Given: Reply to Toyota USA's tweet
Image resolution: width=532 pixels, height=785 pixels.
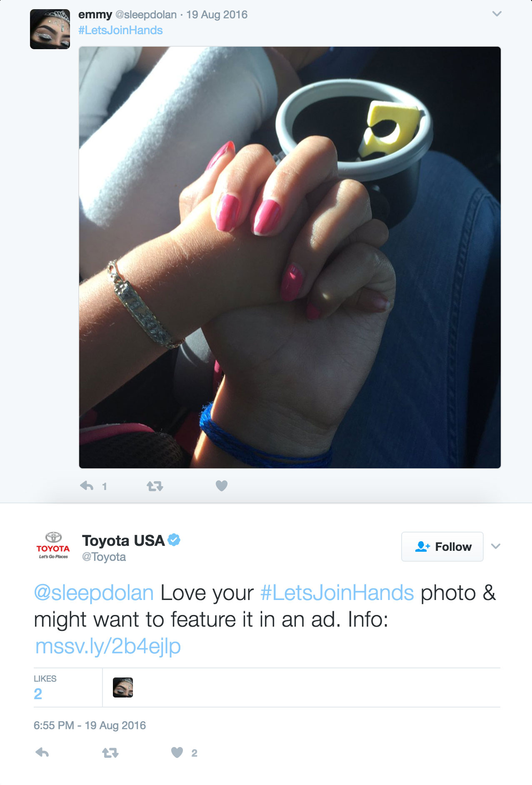Looking at the screenshot, I should pos(42,752).
